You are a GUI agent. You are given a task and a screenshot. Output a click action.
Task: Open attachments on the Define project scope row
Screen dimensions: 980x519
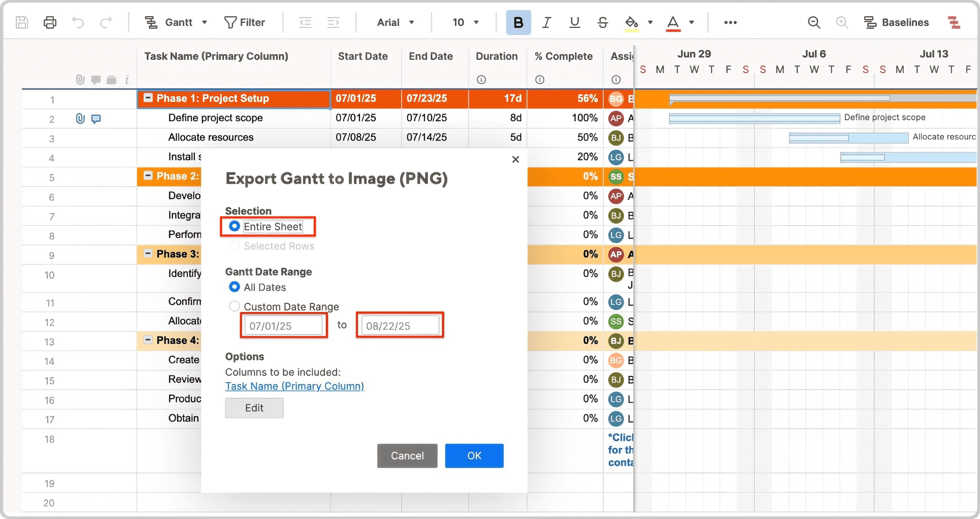79,119
